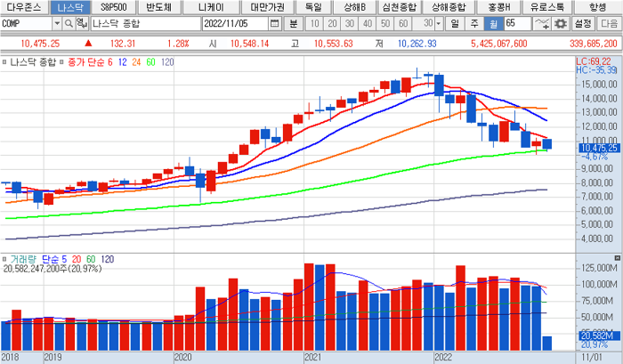Switch to the 반도체 tab

point(159,7)
